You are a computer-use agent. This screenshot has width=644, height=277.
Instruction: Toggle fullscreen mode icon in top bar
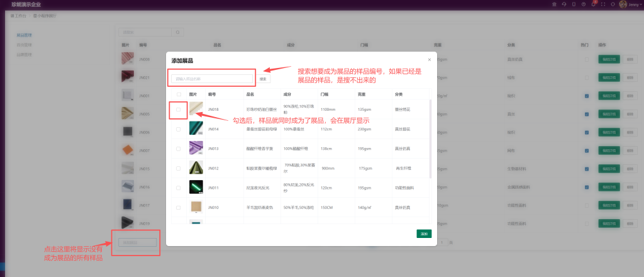[604, 4]
